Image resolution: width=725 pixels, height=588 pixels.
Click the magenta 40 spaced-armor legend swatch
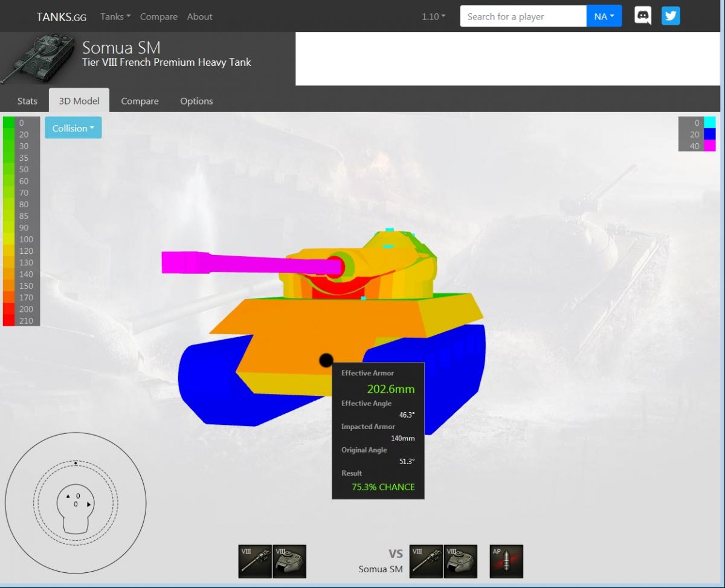coord(710,146)
